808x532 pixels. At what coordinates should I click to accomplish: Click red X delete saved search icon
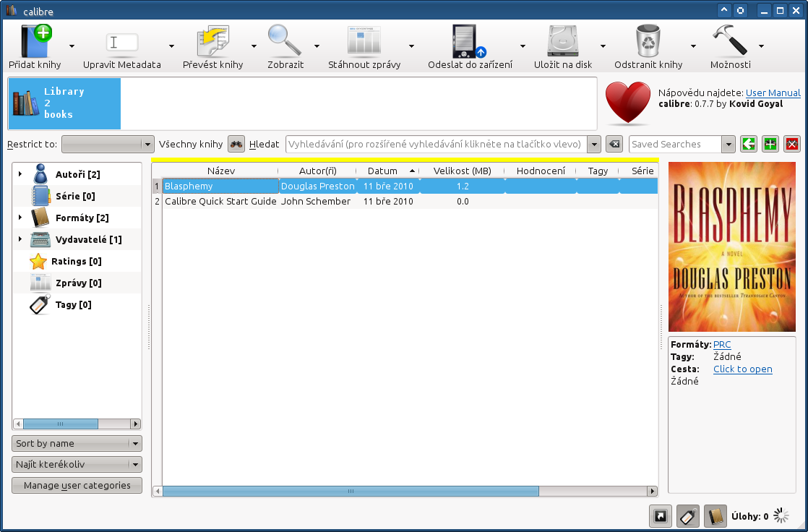pyautogui.click(x=792, y=145)
